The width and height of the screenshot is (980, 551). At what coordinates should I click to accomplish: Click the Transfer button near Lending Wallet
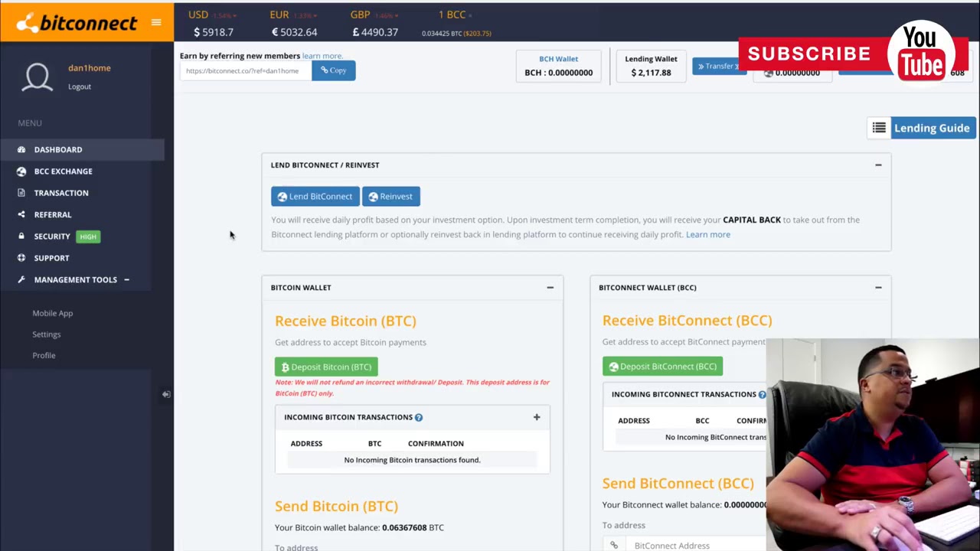pyautogui.click(x=717, y=67)
